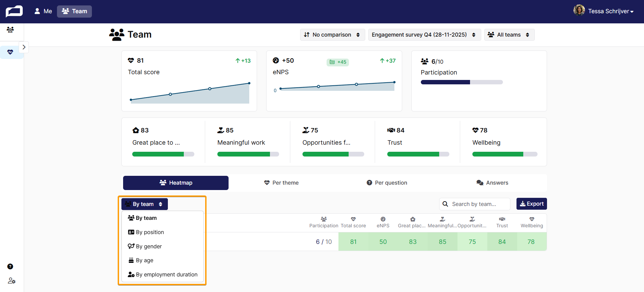Switch to the Per theme tab
This screenshot has width=644, height=292.
(x=281, y=183)
